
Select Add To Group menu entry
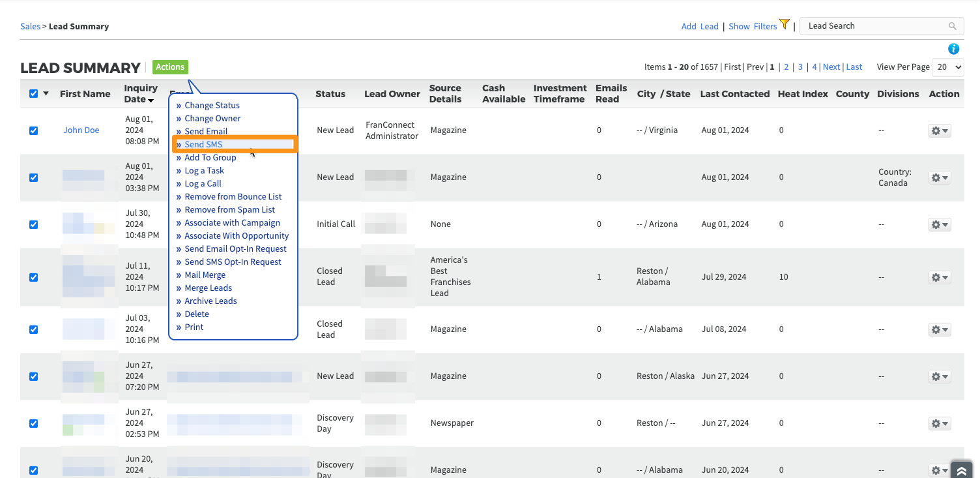coord(210,157)
